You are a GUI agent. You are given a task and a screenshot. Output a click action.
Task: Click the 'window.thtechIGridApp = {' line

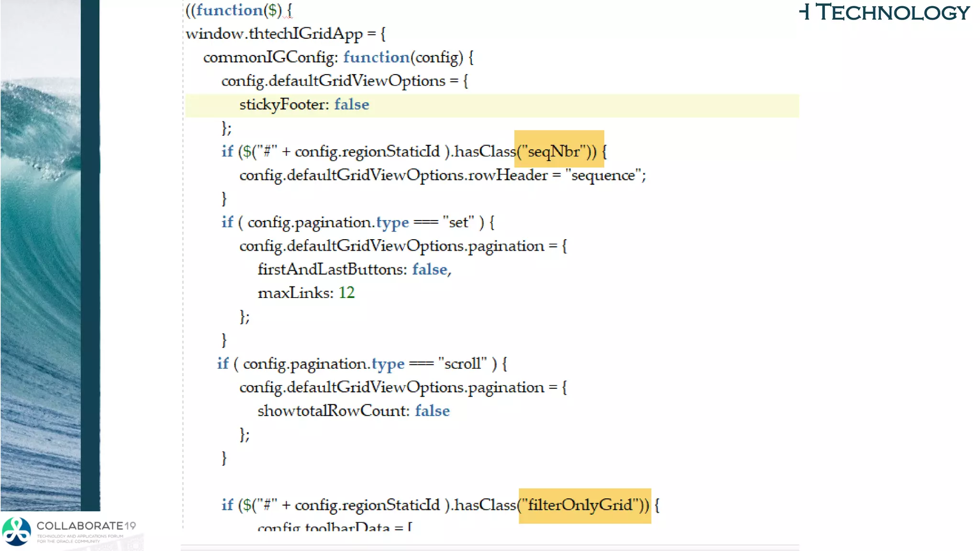coord(286,33)
